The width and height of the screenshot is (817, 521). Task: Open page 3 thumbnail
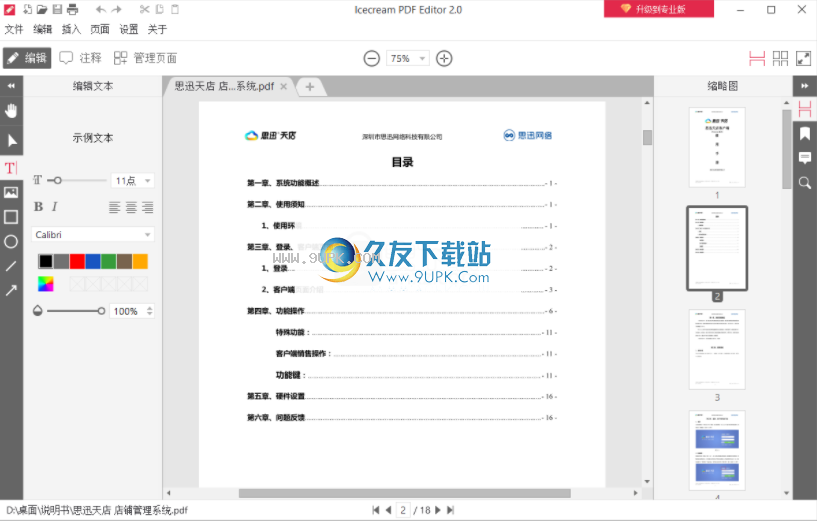pos(717,350)
